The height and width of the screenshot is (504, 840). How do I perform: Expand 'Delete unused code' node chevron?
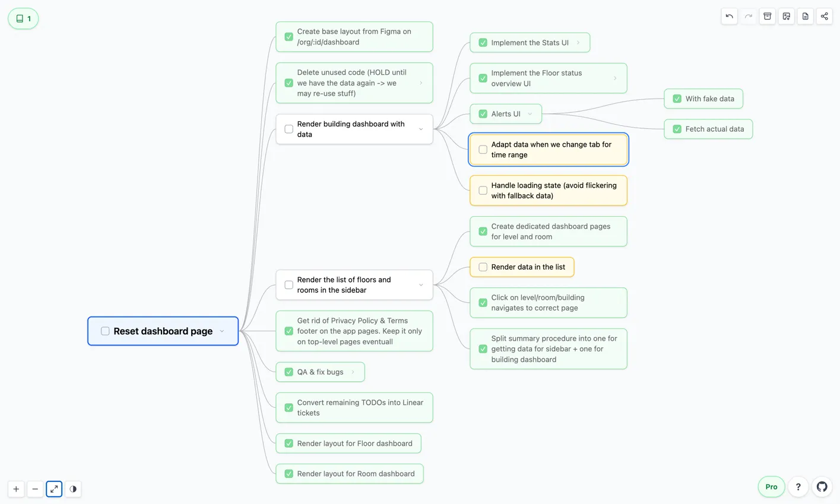click(x=421, y=83)
